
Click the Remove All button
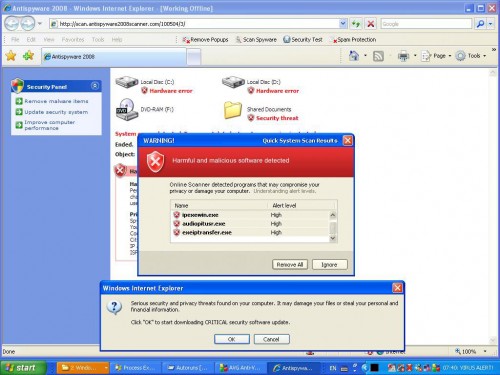click(x=290, y=265)
